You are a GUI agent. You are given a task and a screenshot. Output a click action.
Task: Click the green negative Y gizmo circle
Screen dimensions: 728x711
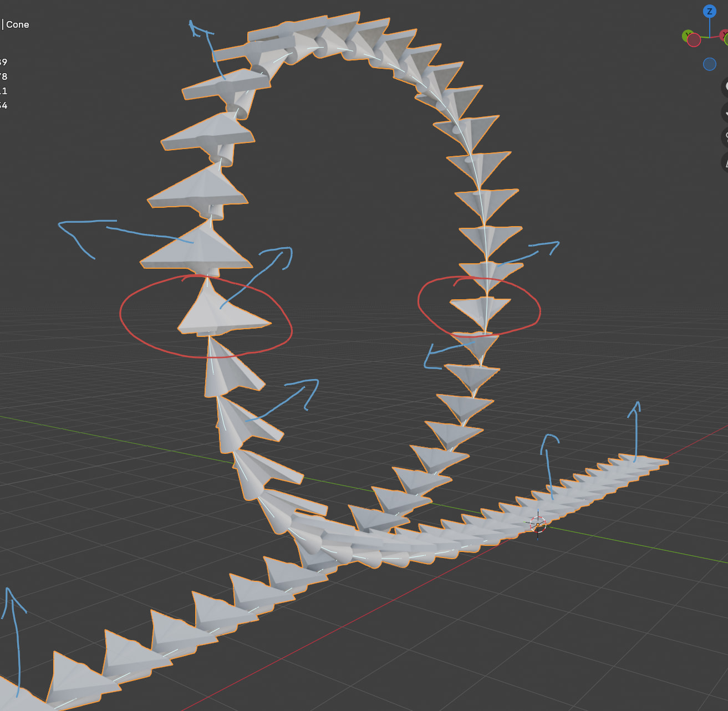click(x=726, y=41)
